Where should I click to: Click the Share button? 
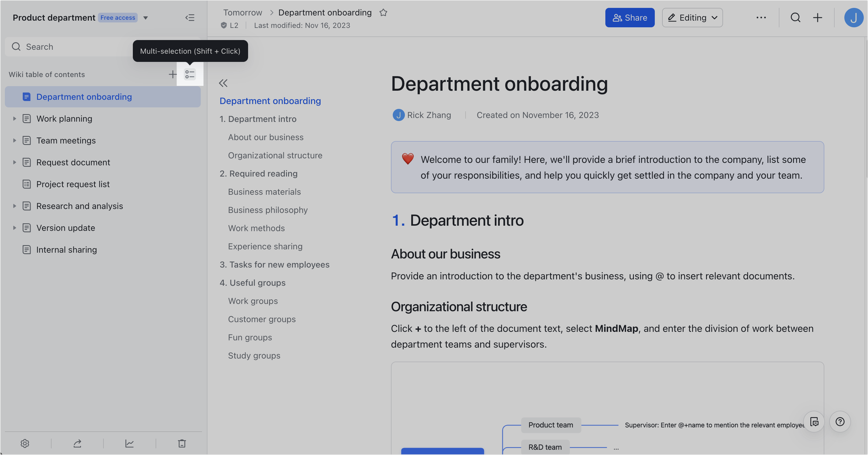pos(630,18)
